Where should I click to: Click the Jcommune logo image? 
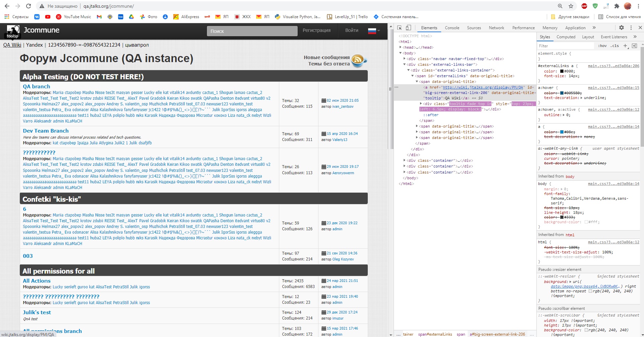pyautogui.click(x=13, y=30)
